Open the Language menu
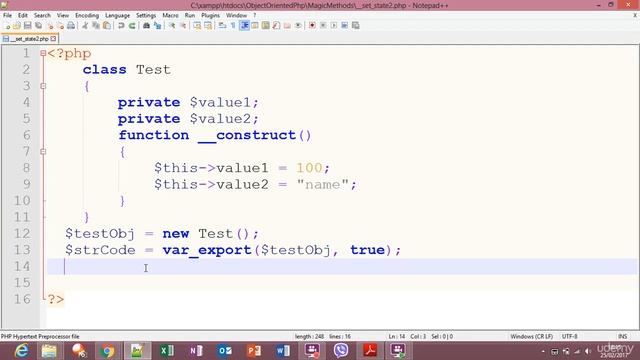640x360 pixels. coord(117,16)
